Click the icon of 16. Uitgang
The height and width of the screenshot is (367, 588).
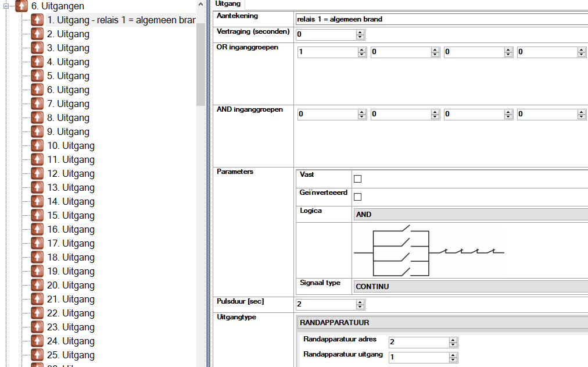[37, 229]
